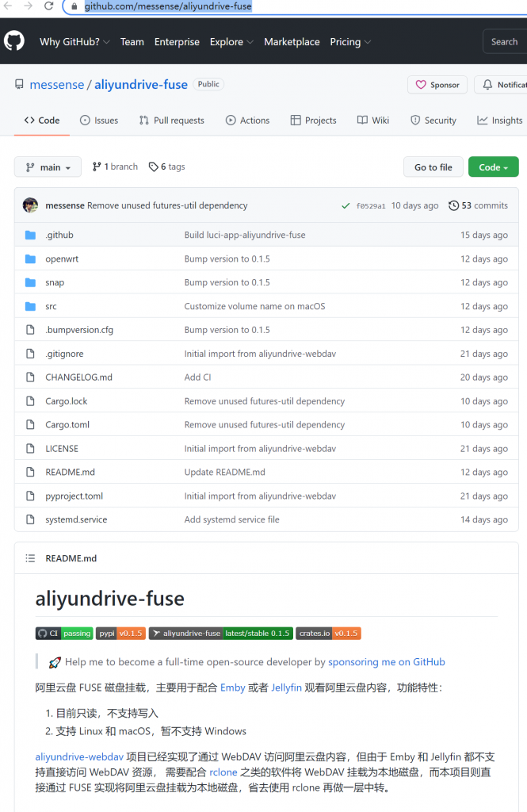Click the CI passing badge

[x=64, y=634]
